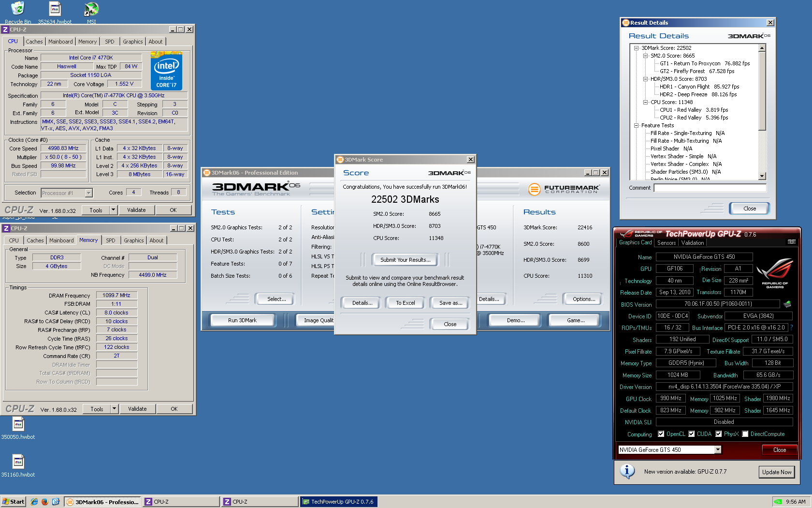Image resolution: width=812 pixels, height=508 pixels.
Task: Collapse the CPU Score tree node
Action: pos(645,102)
